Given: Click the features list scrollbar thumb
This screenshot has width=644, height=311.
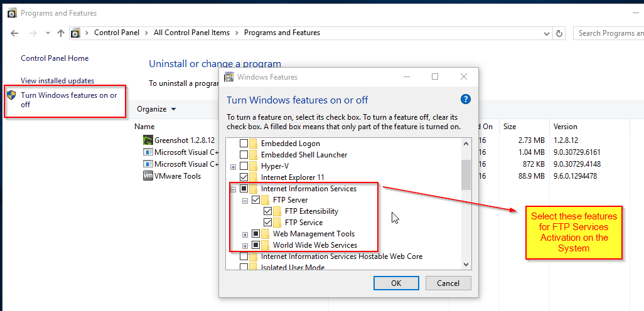Looking at the screenshot, I should [466, 175].
